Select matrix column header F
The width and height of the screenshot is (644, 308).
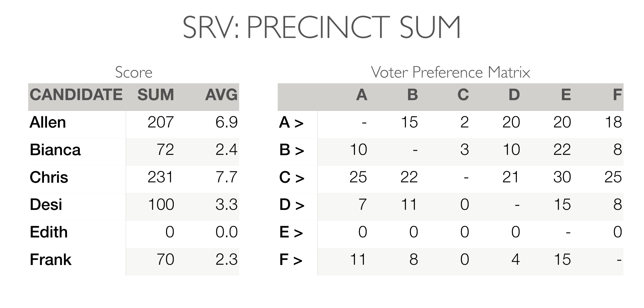click(x=617, y=95)
